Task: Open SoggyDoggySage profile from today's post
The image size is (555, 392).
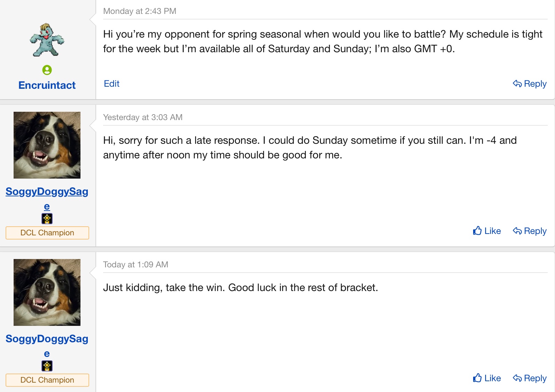Action: coord(47,339)
